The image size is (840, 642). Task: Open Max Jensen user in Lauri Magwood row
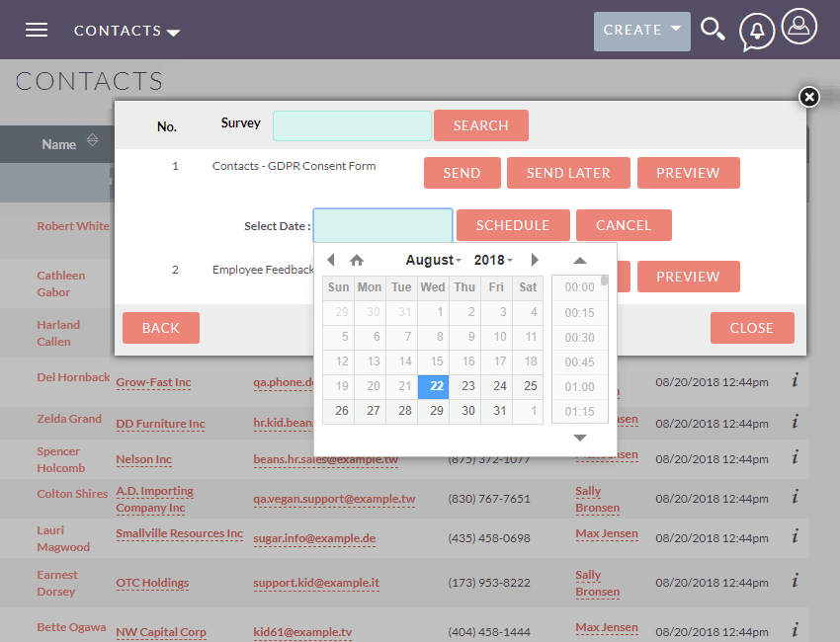pyautogui.click(x=607, y=533)
